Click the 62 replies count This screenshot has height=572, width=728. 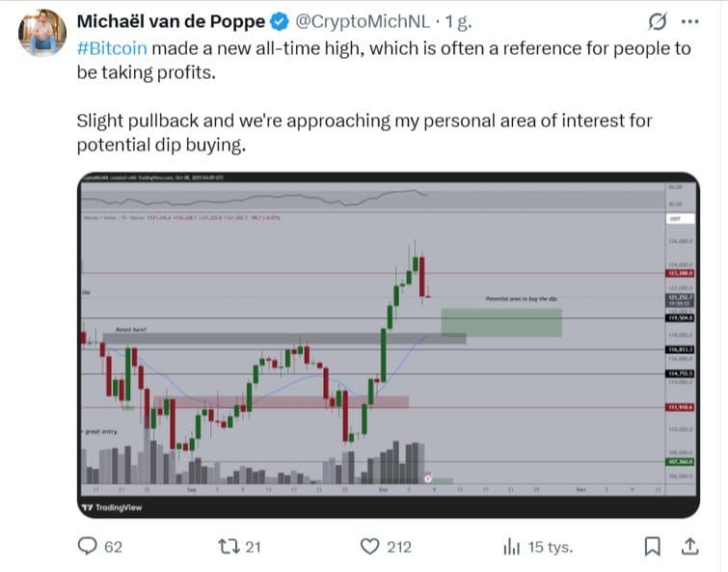[113, 547]
